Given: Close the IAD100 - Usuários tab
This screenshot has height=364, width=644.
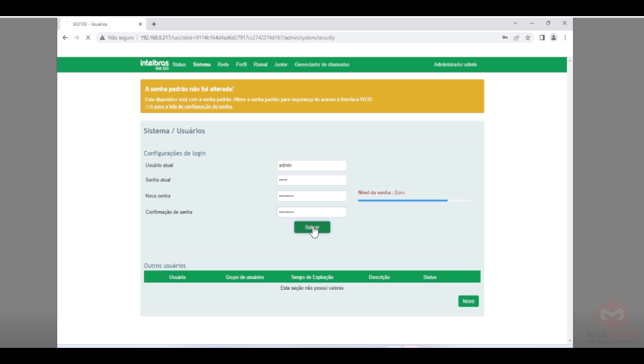Looking at the screenshot, I should [x=140, y=24].
